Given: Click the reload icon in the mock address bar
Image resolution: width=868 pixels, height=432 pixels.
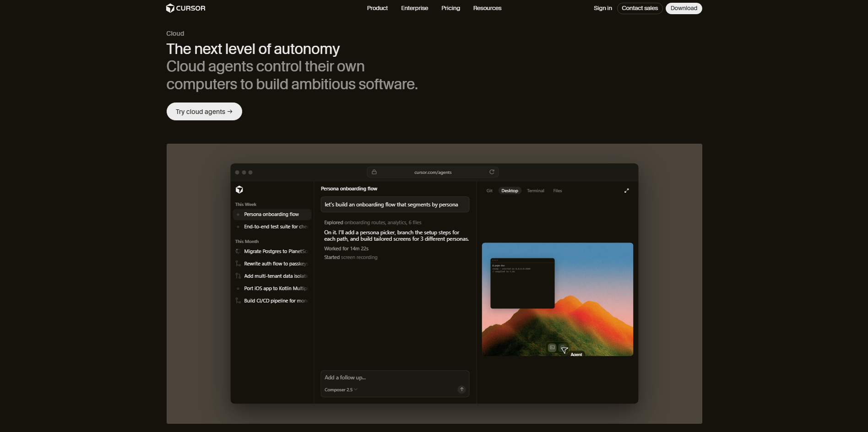Looking at the screenshot, I should (x=492, y=172).
